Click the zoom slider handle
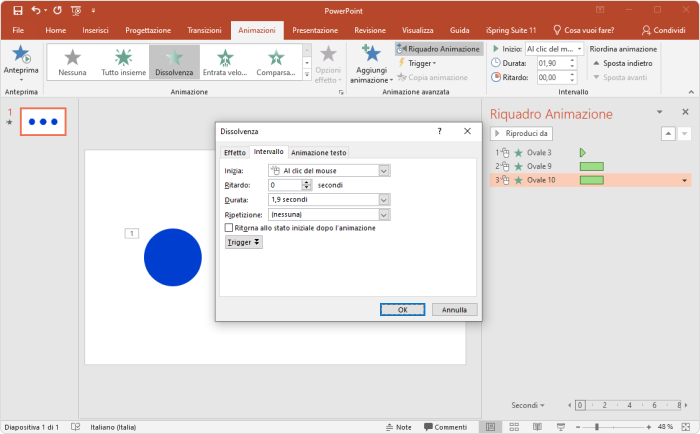Screen dimensions: 700x434 [596, 427]
